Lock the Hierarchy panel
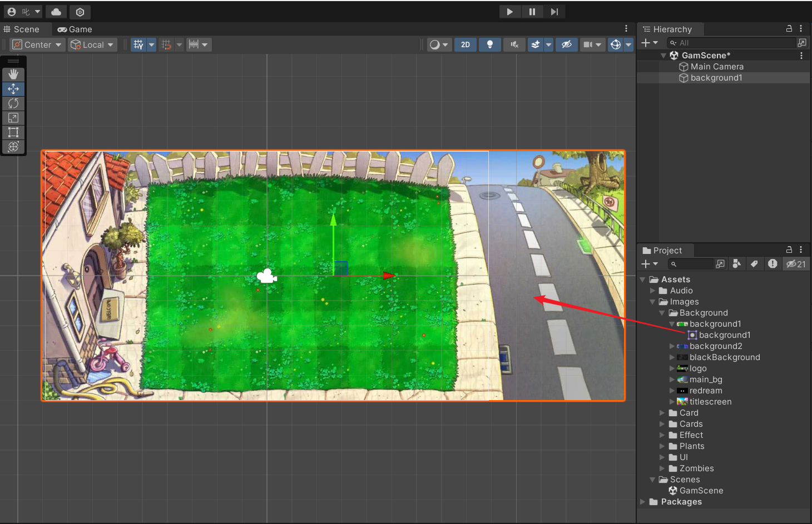Screen dimensions: 812x524 tap(789, 28)
